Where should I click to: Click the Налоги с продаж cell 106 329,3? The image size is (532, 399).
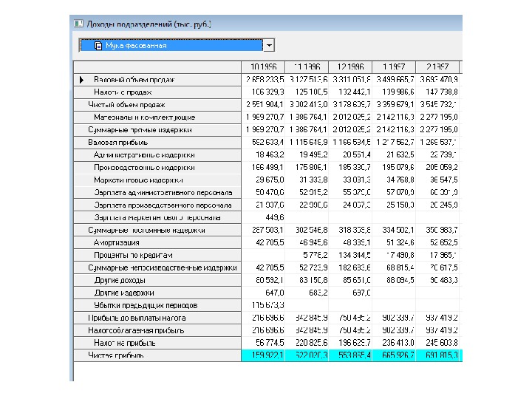(x=263, y=92)
